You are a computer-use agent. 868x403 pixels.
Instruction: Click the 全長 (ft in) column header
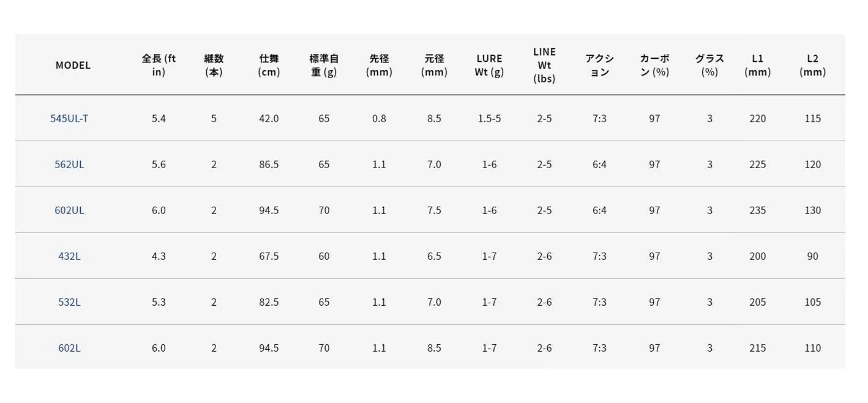pyautogui.click(x=159, y=65)
